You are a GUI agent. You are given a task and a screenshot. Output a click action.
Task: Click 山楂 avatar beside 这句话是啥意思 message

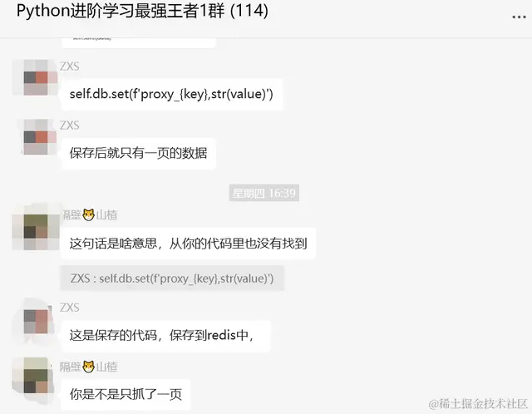(36, 226)
